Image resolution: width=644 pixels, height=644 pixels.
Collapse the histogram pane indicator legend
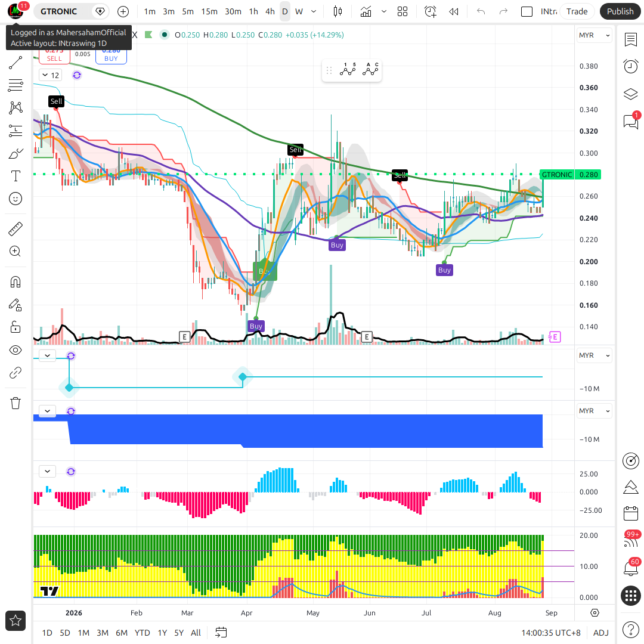[48, 472]
